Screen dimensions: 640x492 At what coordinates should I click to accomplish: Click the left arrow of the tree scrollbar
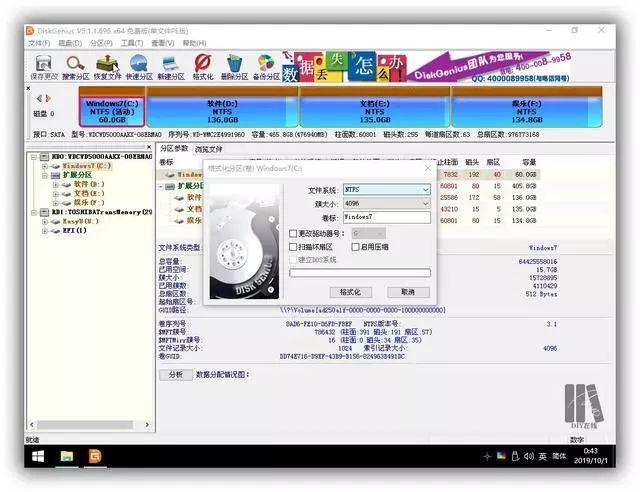pos(32,425)
